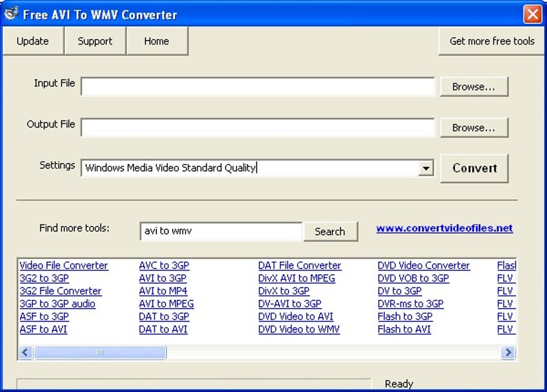Browse for the output file

click(474, 128)
